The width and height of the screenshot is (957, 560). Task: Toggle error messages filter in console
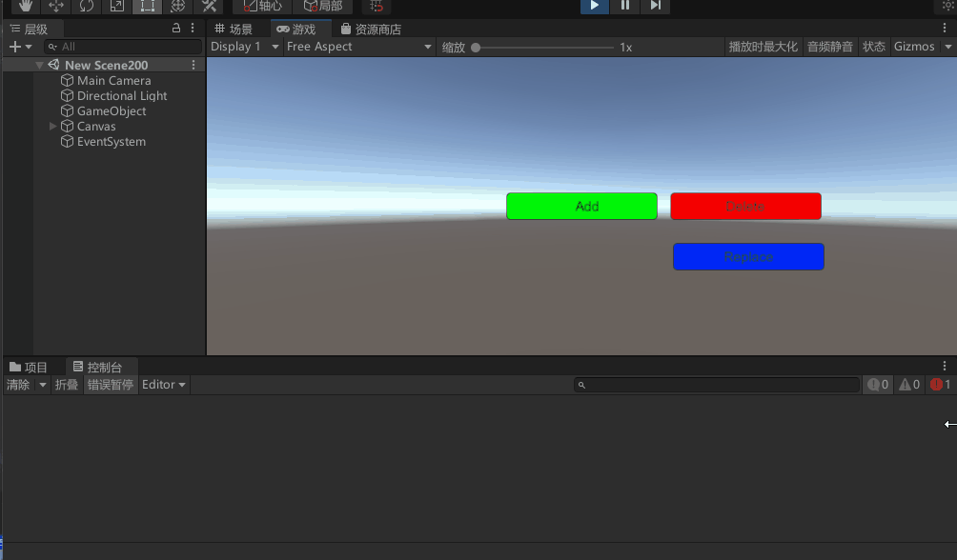pyautogui.click(x=940, y=385)
